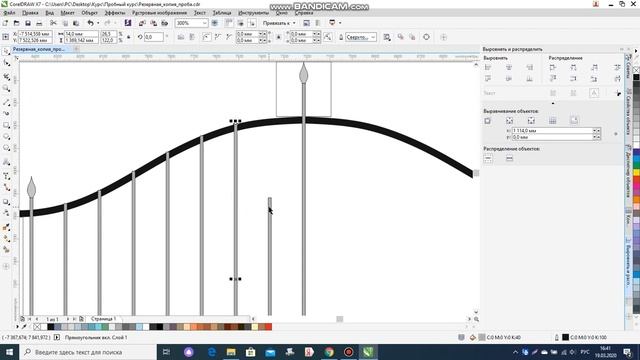This screenshot has width=640, height=360.
Task: Click the Cut scissors icon
Action: point(53,23)
